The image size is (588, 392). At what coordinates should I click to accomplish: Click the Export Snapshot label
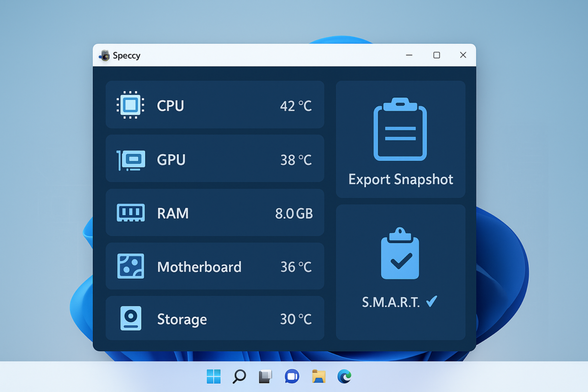(400, 179)
